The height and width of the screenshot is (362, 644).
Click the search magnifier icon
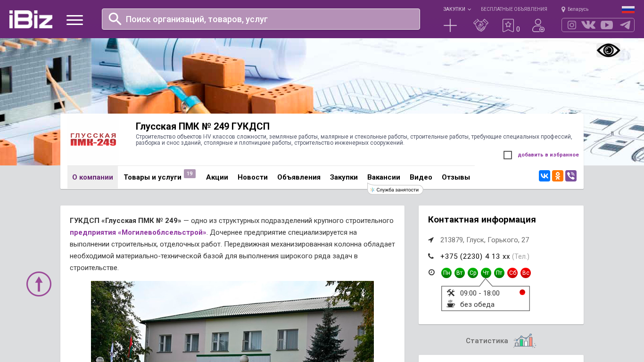tap(115, 19)
